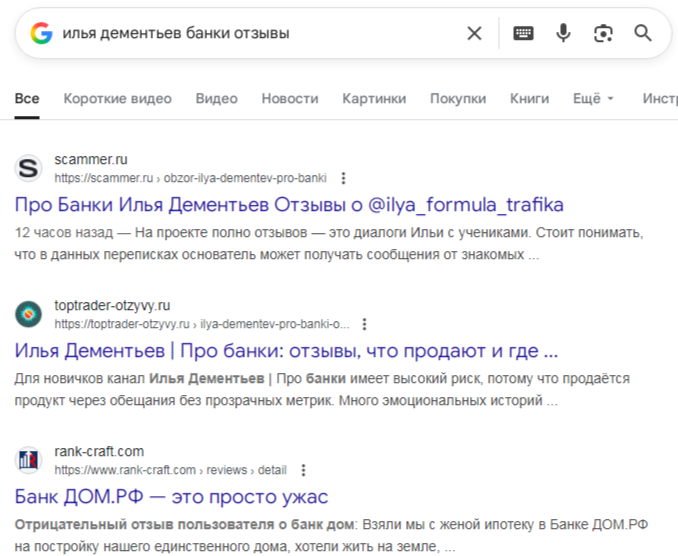Open search by image camera icon
The image size is (678, 556).
click(x=603, y=33)
